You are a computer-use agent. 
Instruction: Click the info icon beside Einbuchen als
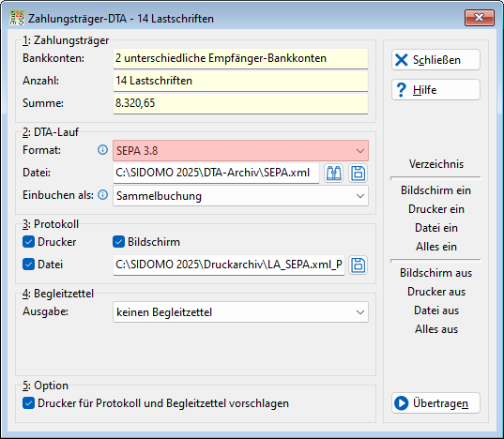[x=102, y=195]
